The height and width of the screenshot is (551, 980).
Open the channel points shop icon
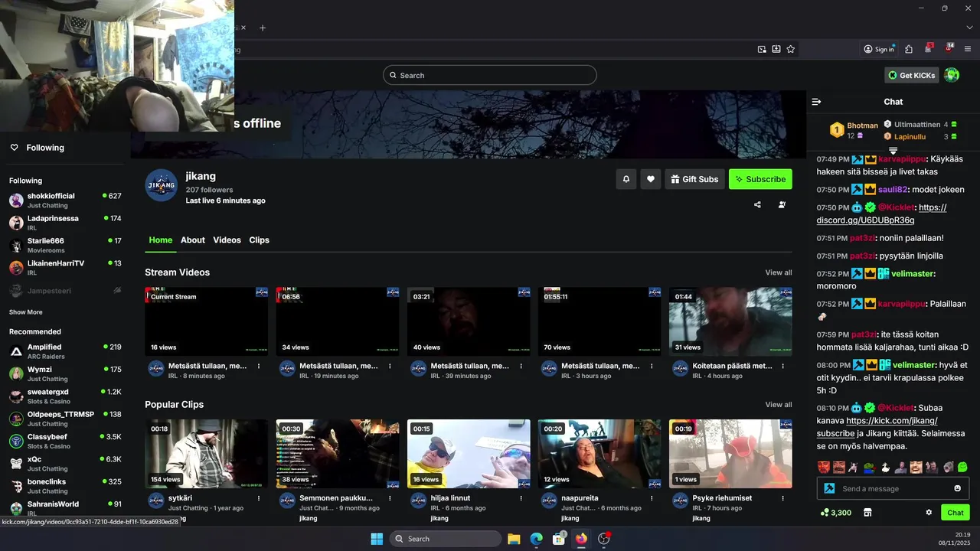tap(867, 513)
